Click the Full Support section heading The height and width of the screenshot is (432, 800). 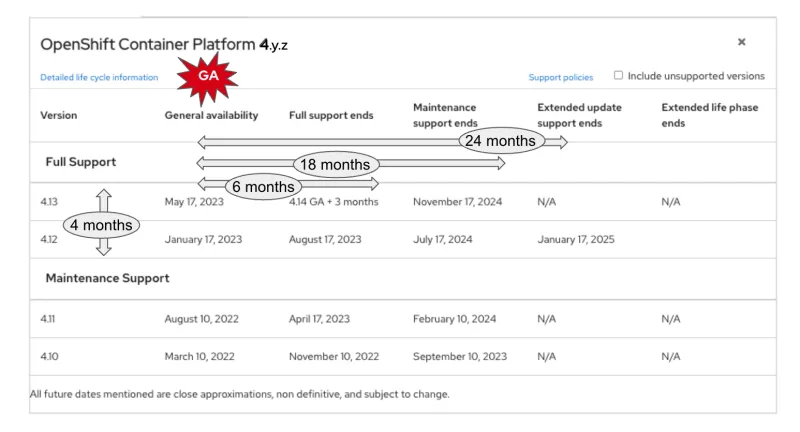(x=82, y=161)
